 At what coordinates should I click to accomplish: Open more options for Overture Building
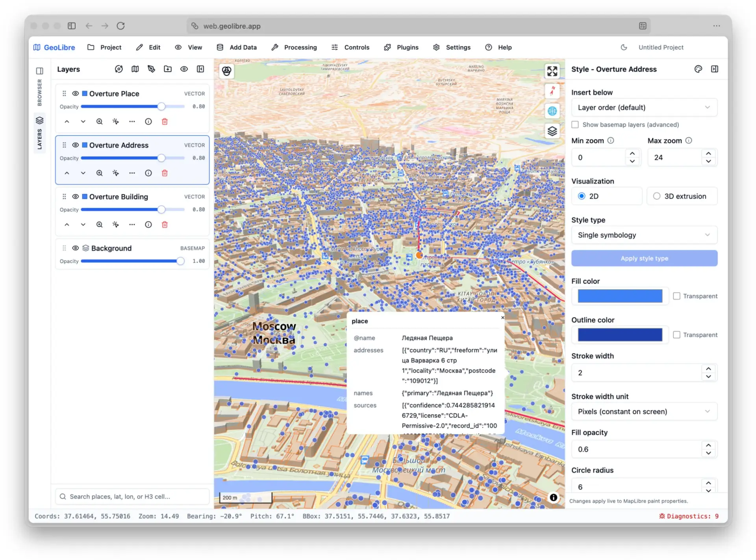tap(132, 225)
